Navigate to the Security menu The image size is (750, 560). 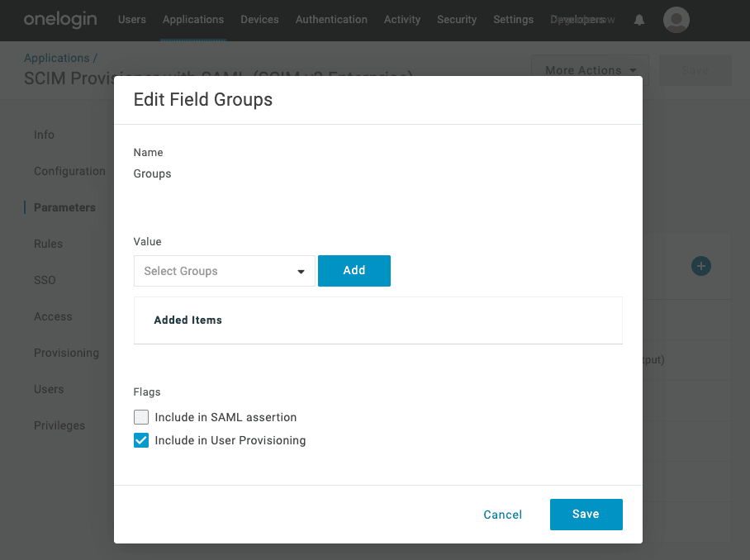tap(457, 19)
